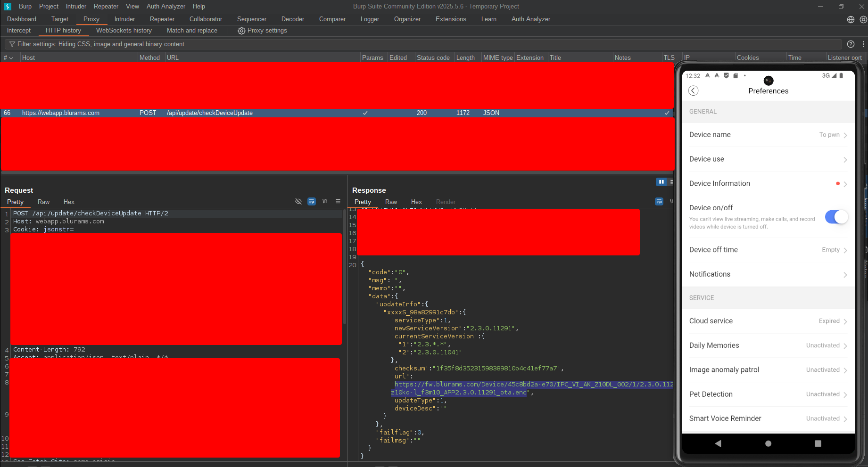Open Cloud service Expired chevron
This screenshot has width=868, height=467.
pos(845,321)
